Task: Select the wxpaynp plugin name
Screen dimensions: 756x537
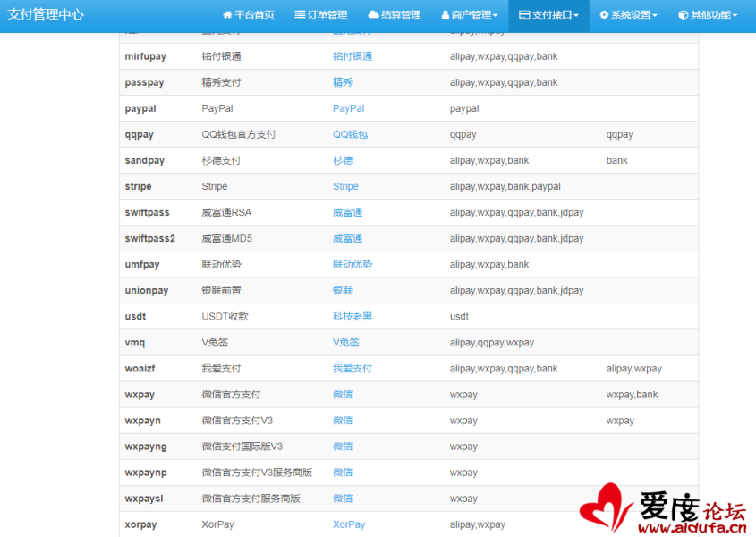Action: click(x=146, y=473)
